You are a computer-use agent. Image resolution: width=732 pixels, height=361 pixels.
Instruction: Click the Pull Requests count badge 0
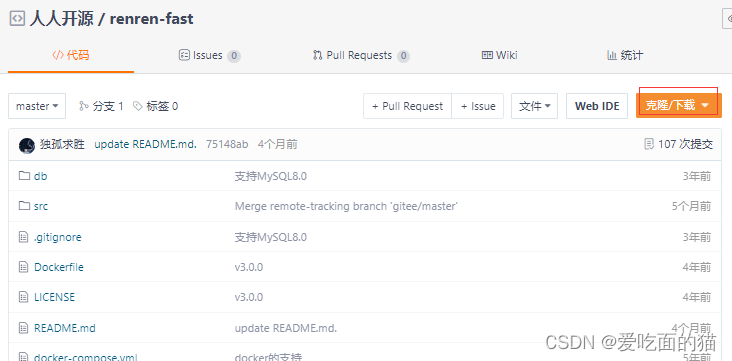(x=403, y=57)
